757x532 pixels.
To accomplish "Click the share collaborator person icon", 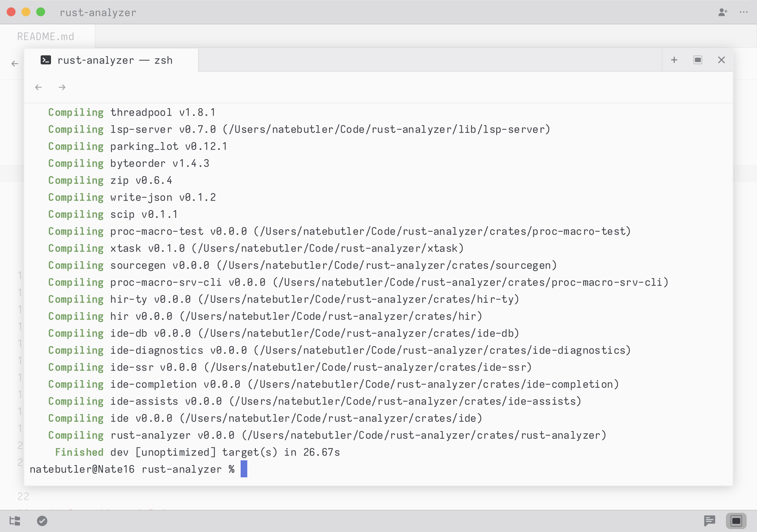I will tap(723, 13).
